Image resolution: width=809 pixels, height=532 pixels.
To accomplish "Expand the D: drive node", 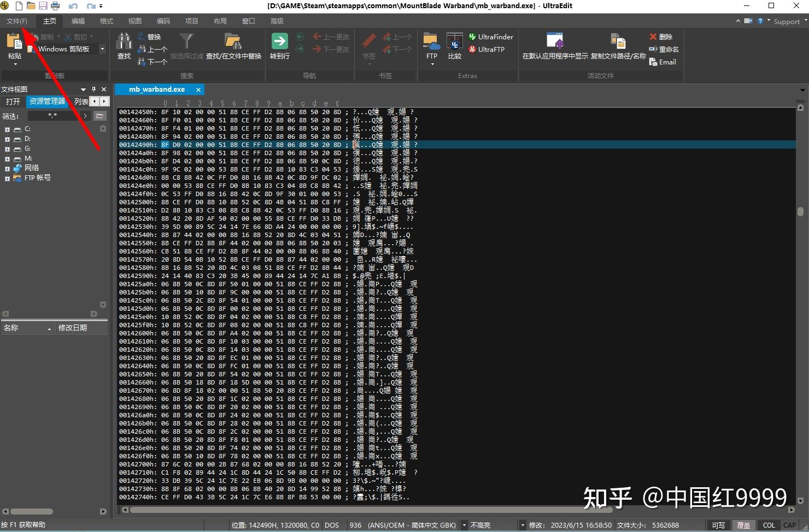I will pyautogui.click(x=7, y=139).
